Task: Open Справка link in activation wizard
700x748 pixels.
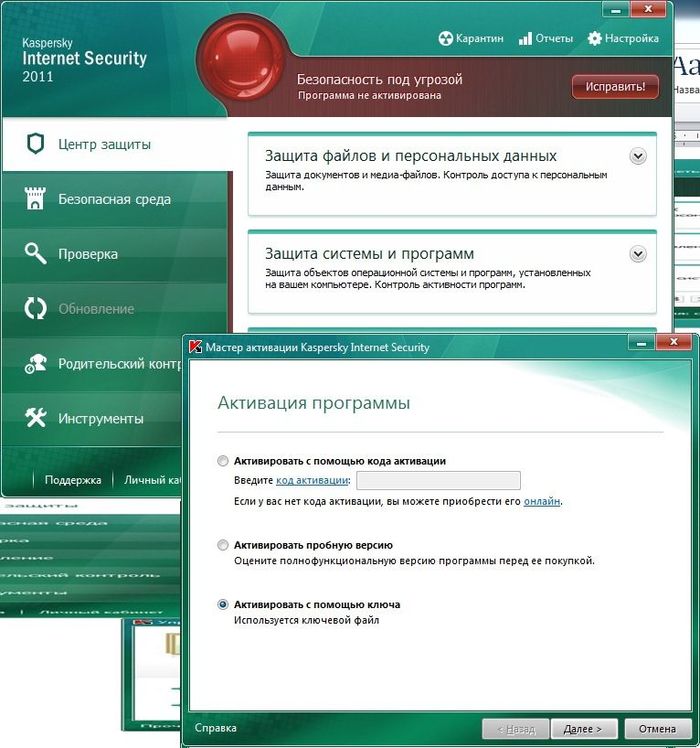Action: (x=215, y=728)
